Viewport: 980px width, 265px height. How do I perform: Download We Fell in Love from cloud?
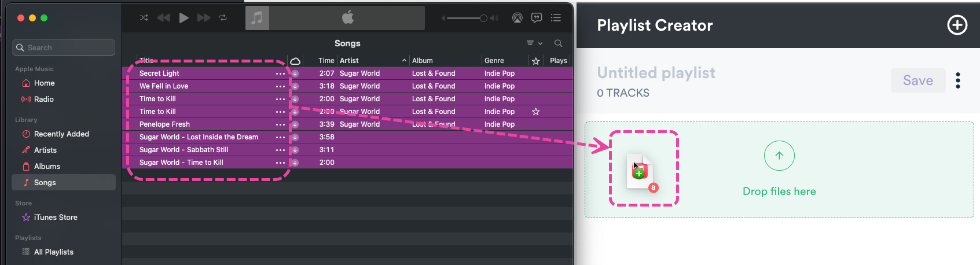coord(295,86)
